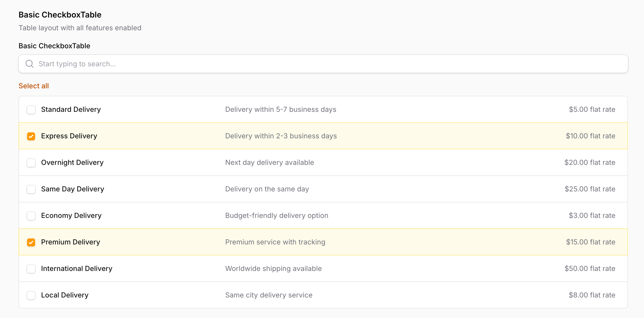This screenshot has height=318, width=644.
Task: Focus the Start typing to search field
Action: (x=323, y=64)
